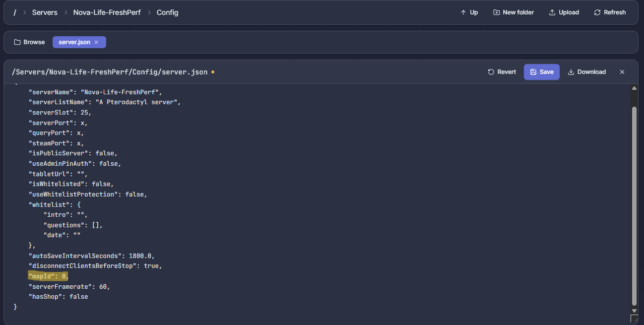
Task: Click the "autoSaveIntervalSeconds" line
Action: (92, 256)
